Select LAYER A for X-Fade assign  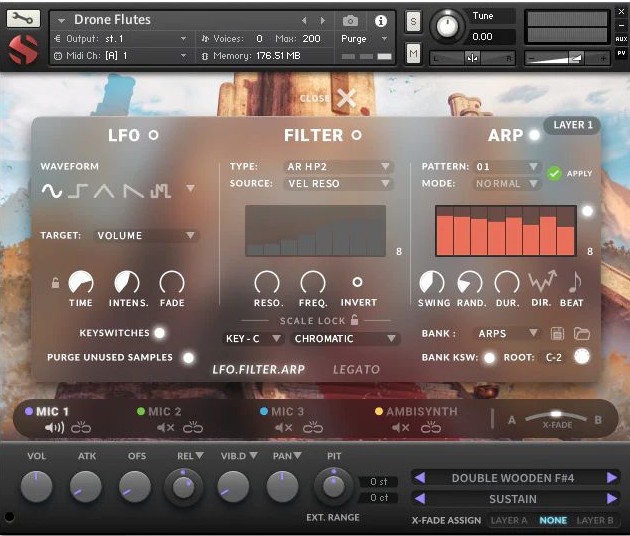509,520
